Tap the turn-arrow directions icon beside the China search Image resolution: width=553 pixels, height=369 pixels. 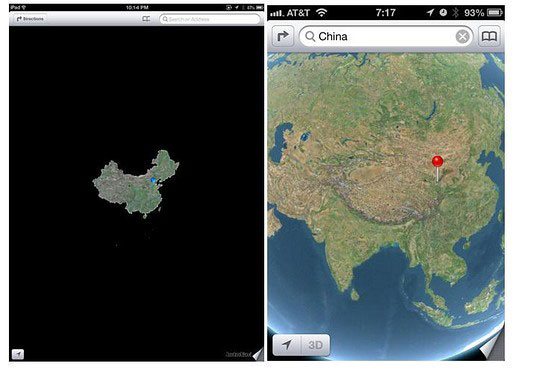click(283, 36)
